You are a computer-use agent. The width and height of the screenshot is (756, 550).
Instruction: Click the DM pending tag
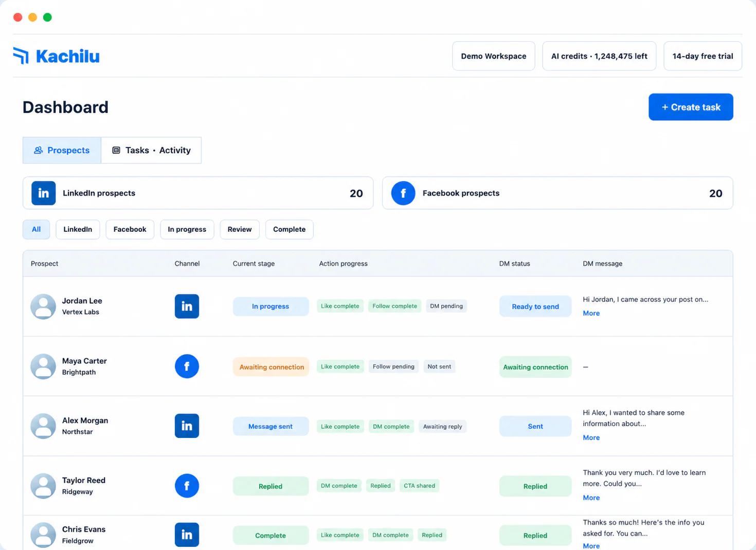click(x=446, y=306)
